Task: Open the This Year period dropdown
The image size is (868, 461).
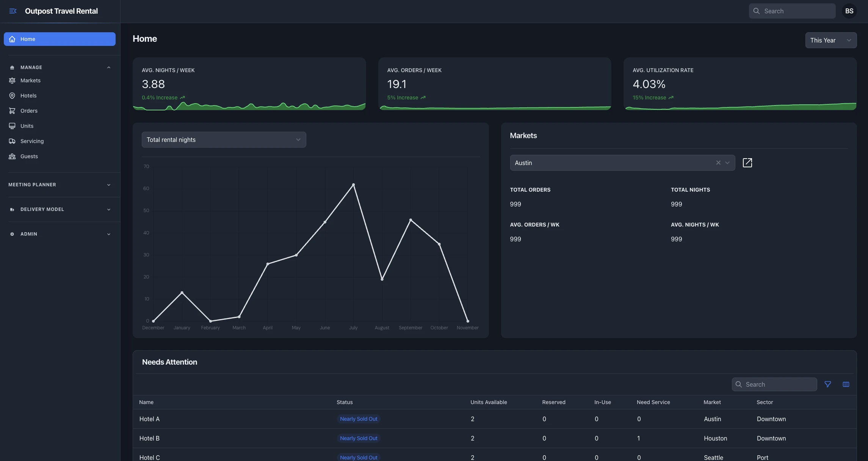Action: 830,40
